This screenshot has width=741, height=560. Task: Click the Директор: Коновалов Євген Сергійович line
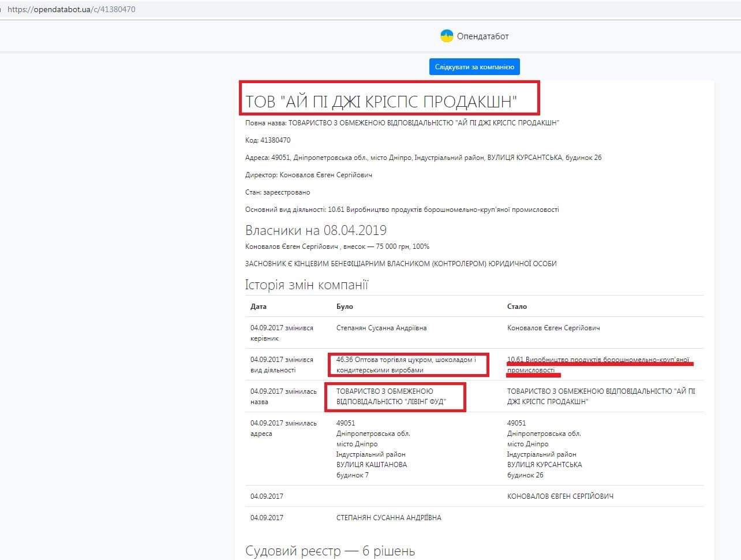(308, 175)
